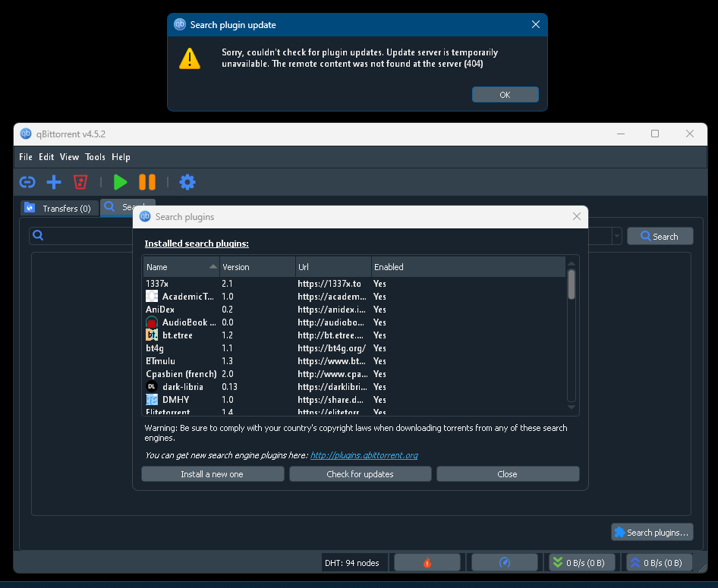
Task: Click the bt.etree plugin icon
Action: click(x=152, y=335)
